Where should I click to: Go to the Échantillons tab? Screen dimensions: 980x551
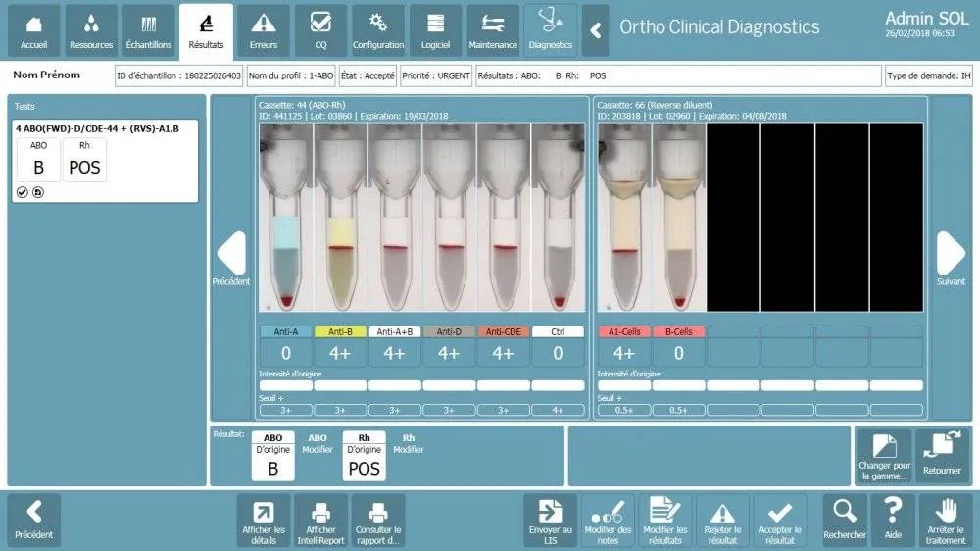pyautogui.click(x=149, y=30)
